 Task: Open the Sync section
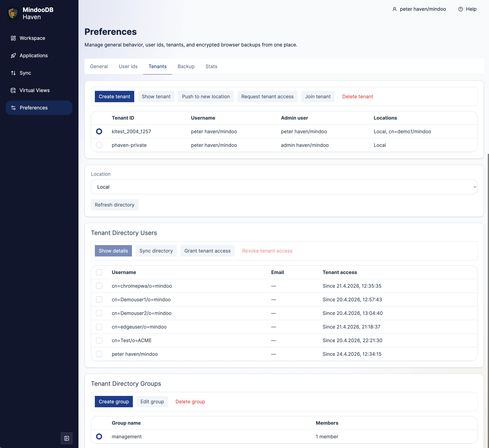coord(25,73)
